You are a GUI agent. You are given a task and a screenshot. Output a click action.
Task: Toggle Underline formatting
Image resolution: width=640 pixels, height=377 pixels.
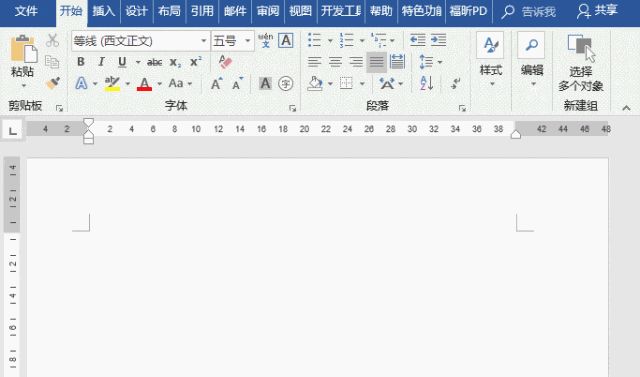[x=122, y=62]
